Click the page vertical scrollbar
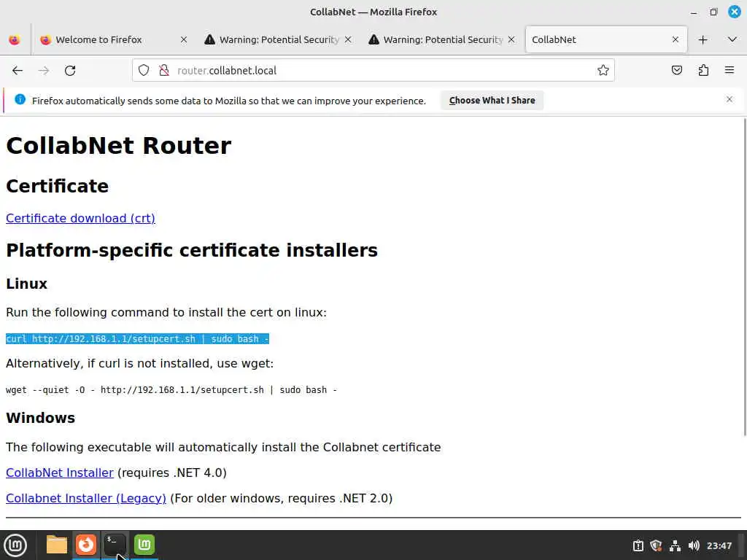 pos(744,276)
